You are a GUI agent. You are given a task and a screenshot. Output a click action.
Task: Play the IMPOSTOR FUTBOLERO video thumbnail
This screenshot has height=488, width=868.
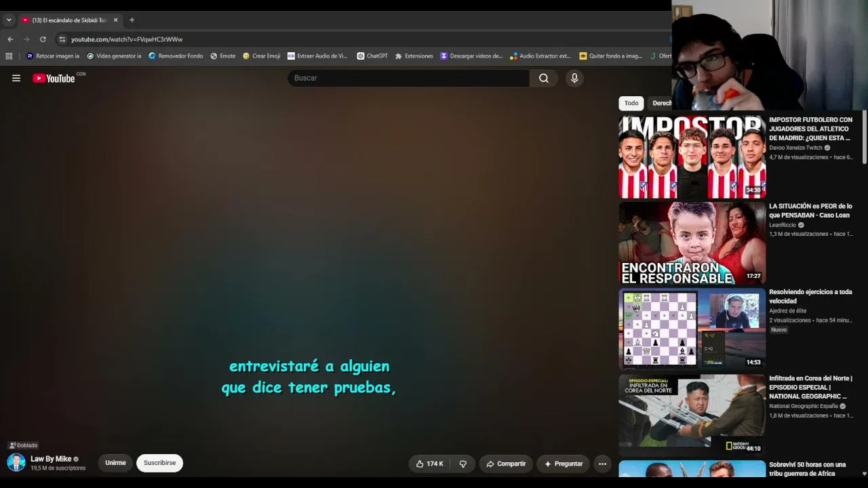point(692,157)
